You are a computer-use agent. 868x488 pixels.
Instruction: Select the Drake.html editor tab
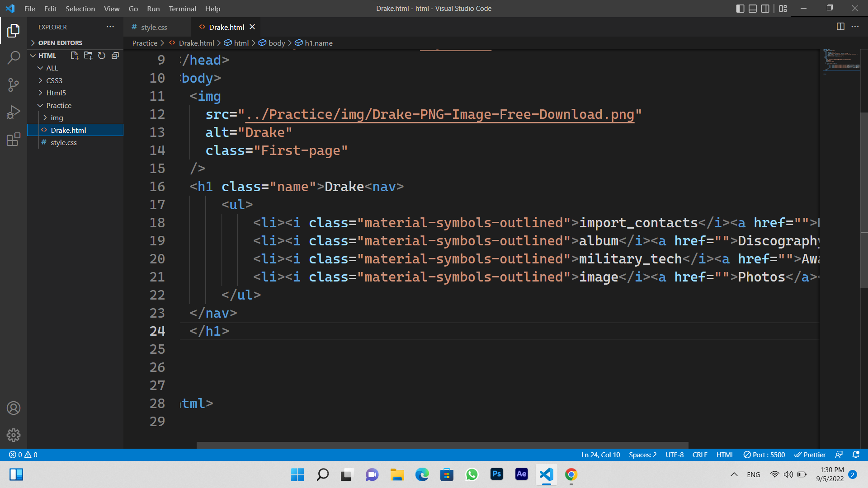pos(226,27)
